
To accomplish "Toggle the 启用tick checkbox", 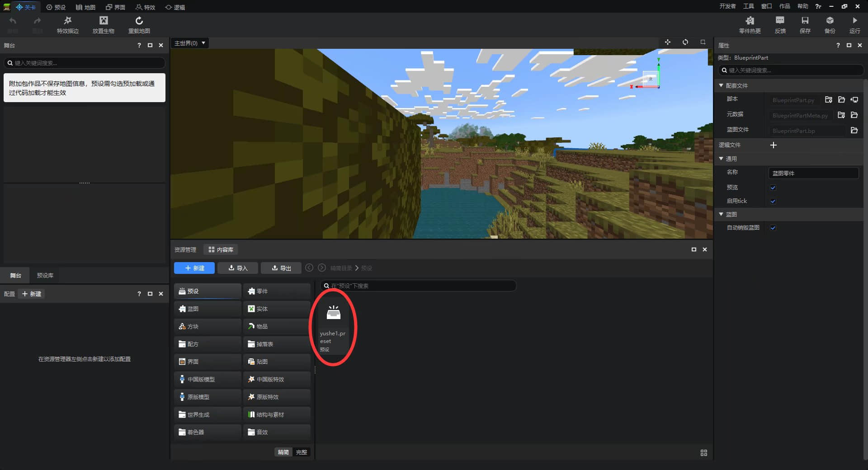I will (x=773, y=201).
